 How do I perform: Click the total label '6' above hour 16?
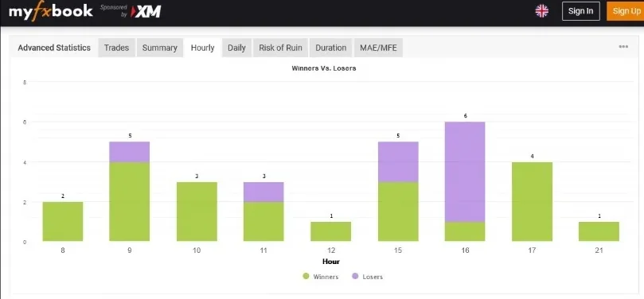466,115
